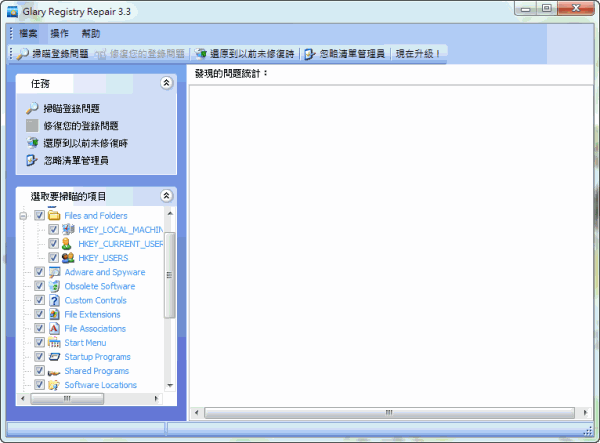This screenshot has height=443, width=600.
Task: Collapse the 選取要掃瞄的項目 panel
Action: coord(166,196)
